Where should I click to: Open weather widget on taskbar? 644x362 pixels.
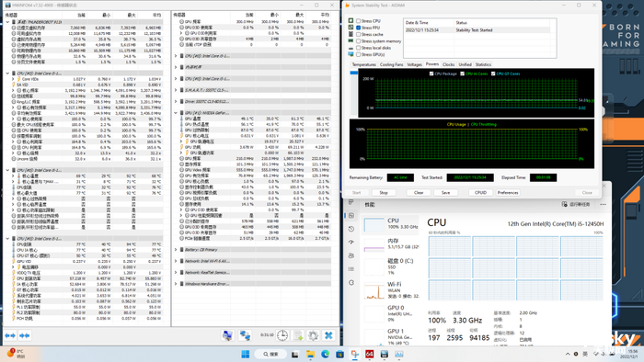click(x=17, y=354)
